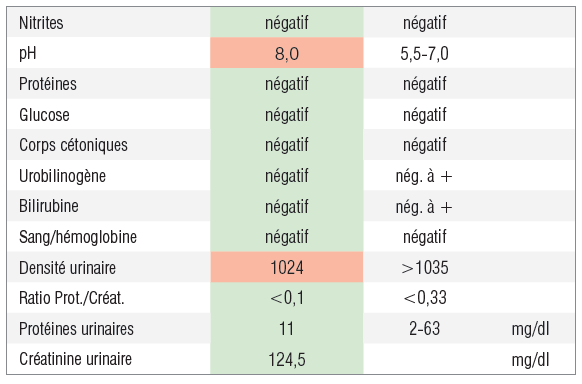Screen dimensions: 582x384
Task: Select the reference range 2-63
Action: coord(425,329)
